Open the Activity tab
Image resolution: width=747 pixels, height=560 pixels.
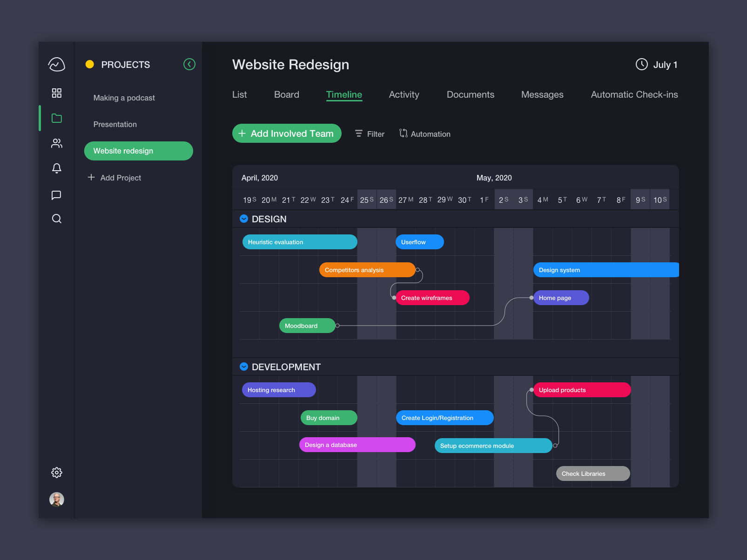click(404, 94)
